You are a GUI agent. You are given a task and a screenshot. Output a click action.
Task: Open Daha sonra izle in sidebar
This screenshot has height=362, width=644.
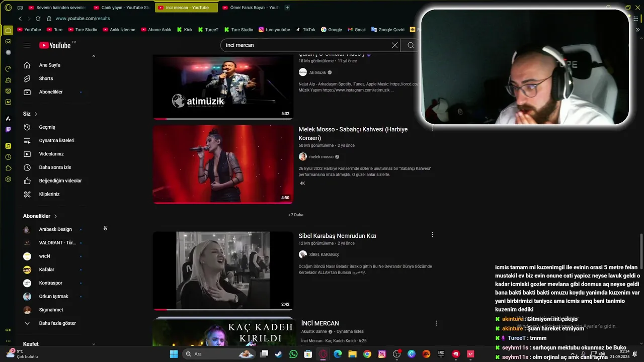coord(55,167)
